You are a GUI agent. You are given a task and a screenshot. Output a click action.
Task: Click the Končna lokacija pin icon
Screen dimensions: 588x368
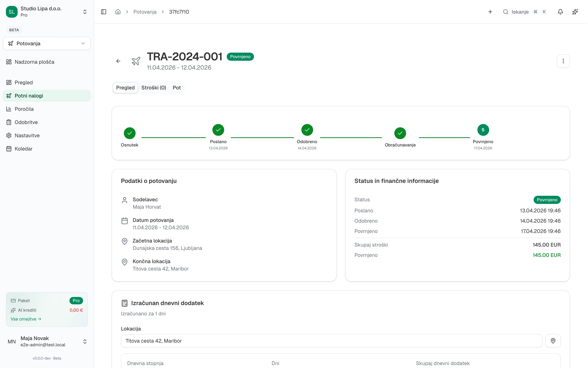click(124, 262)
